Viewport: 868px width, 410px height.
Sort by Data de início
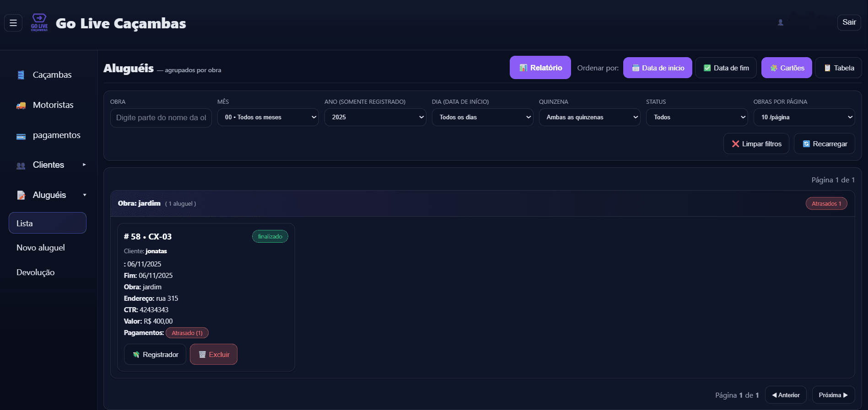tap(658, 68)
